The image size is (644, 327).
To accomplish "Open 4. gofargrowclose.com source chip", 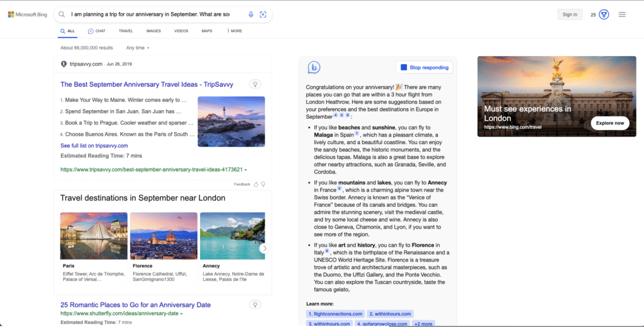I will tap(382, 324).
